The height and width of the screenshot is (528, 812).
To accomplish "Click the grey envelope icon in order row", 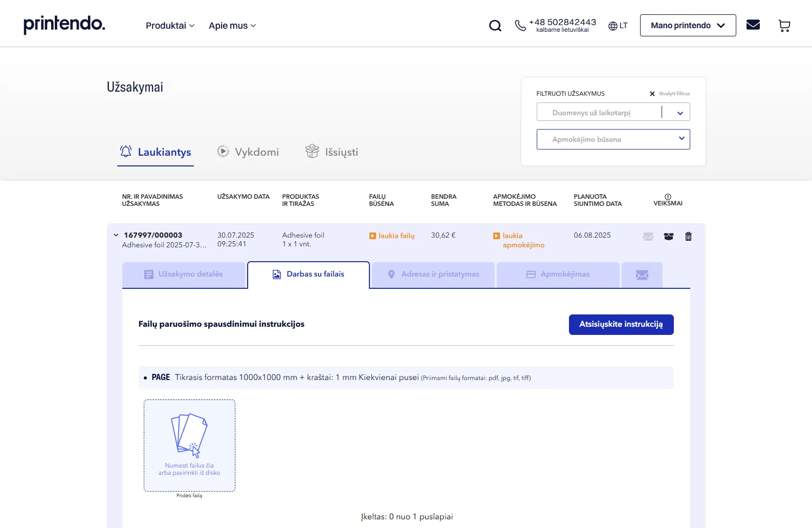I will click(x=648, y=236).
